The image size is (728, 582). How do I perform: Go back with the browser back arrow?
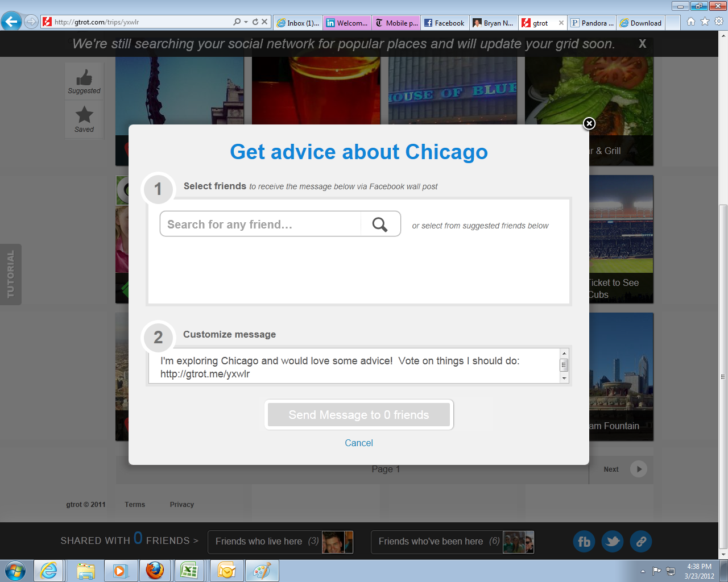click(11, 22)
